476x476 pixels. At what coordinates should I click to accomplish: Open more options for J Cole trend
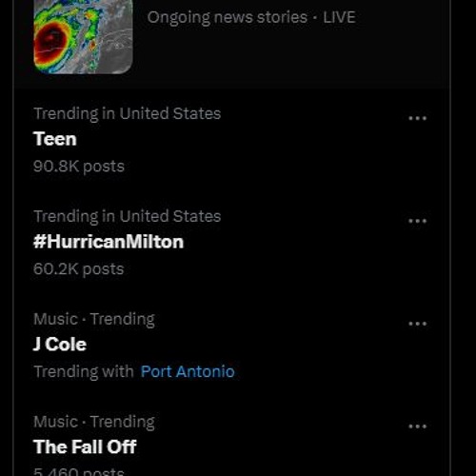point(417,324)
